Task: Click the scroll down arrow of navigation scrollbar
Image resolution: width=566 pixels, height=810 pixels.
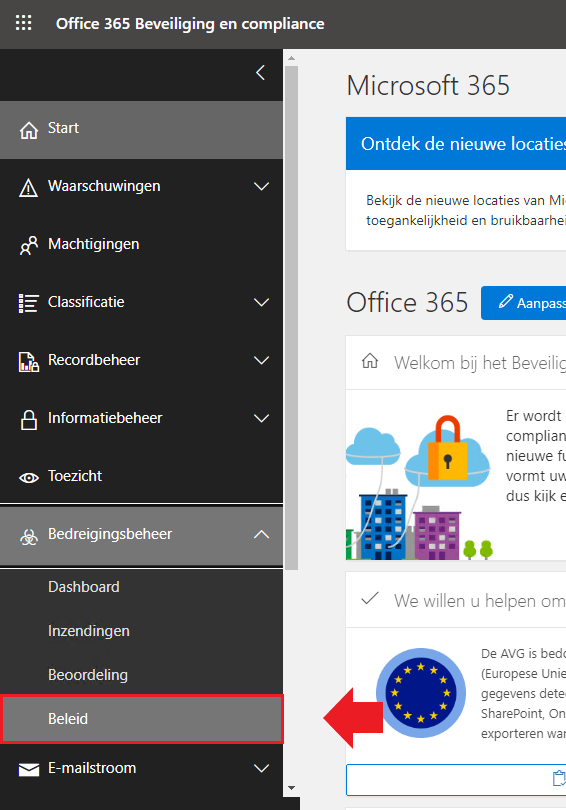Action: pyautogui.click(x=291, y=788)
